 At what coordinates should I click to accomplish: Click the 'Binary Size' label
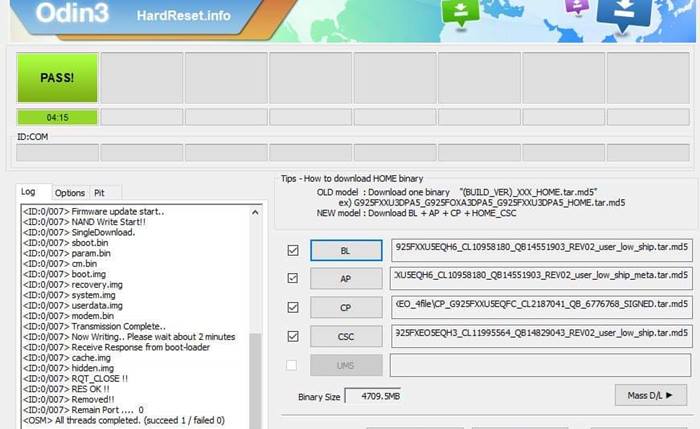(x=319, y=397)
